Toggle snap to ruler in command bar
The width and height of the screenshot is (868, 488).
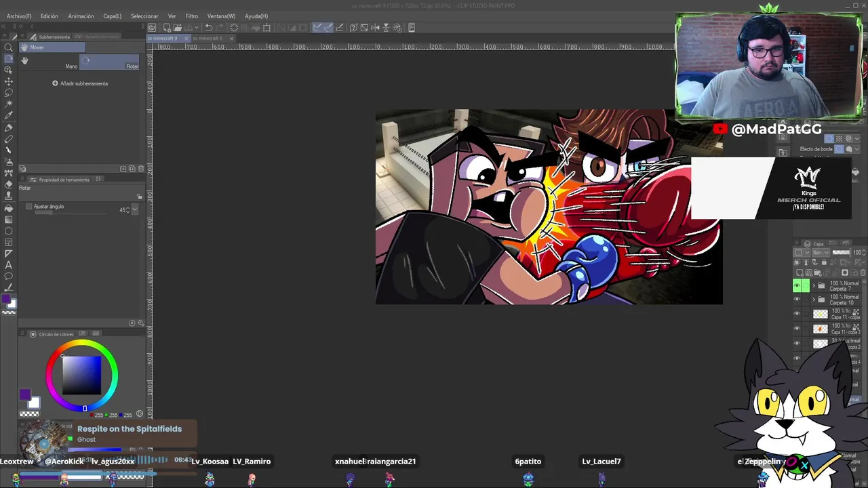click(317, 28)
